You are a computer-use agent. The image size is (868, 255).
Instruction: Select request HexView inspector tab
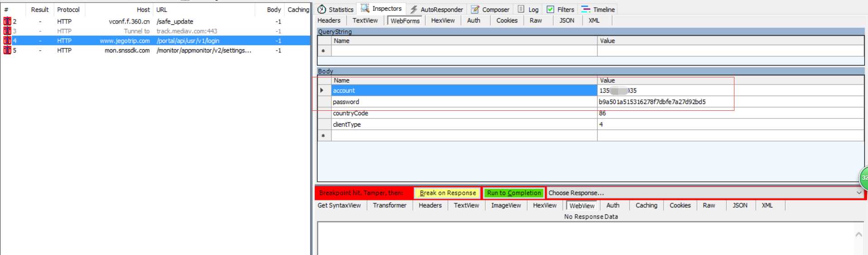[x=443, y=20]
